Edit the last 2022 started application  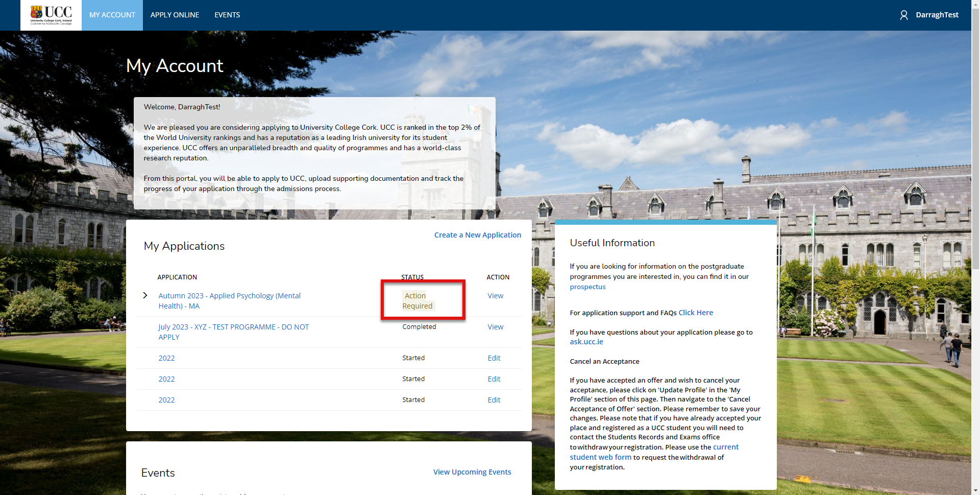click(494, 400)
